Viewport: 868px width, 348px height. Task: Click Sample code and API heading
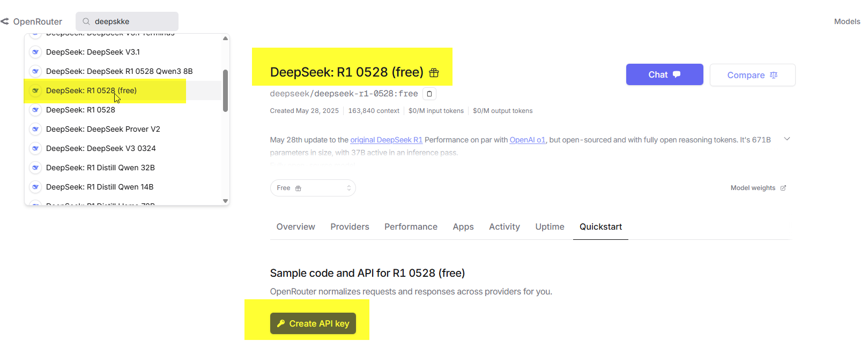(367, 273)
